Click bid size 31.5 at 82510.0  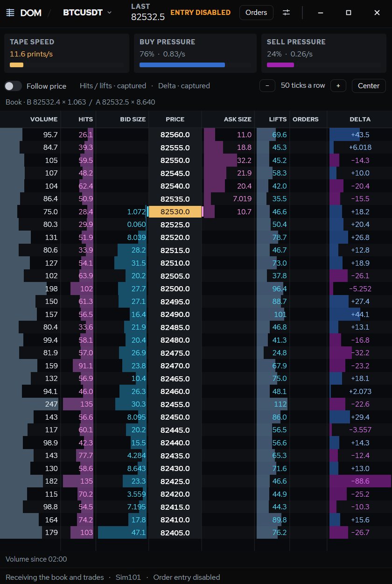(x=139, y=263)
